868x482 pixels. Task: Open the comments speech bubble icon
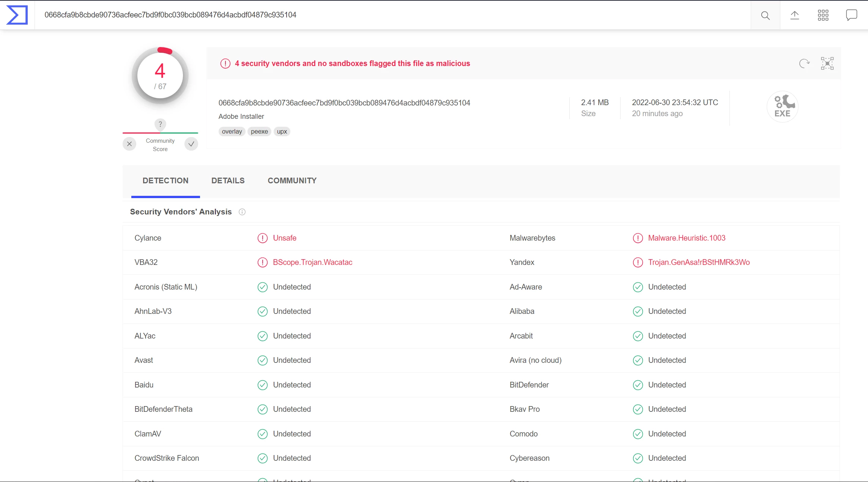[851, 15]
